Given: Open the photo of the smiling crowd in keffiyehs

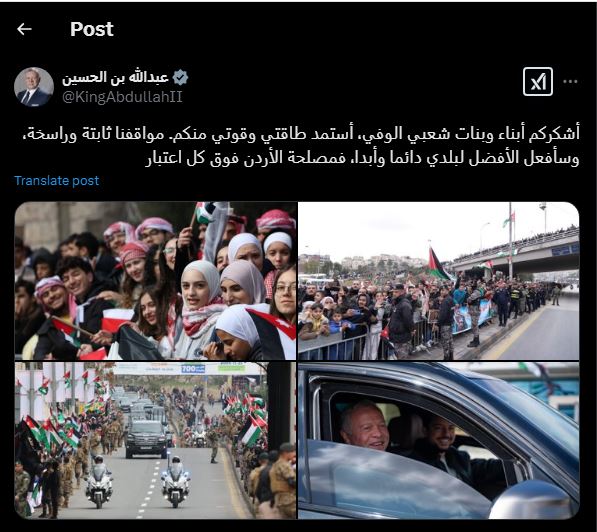Looking at the screenshot, I should coord(155,281).
